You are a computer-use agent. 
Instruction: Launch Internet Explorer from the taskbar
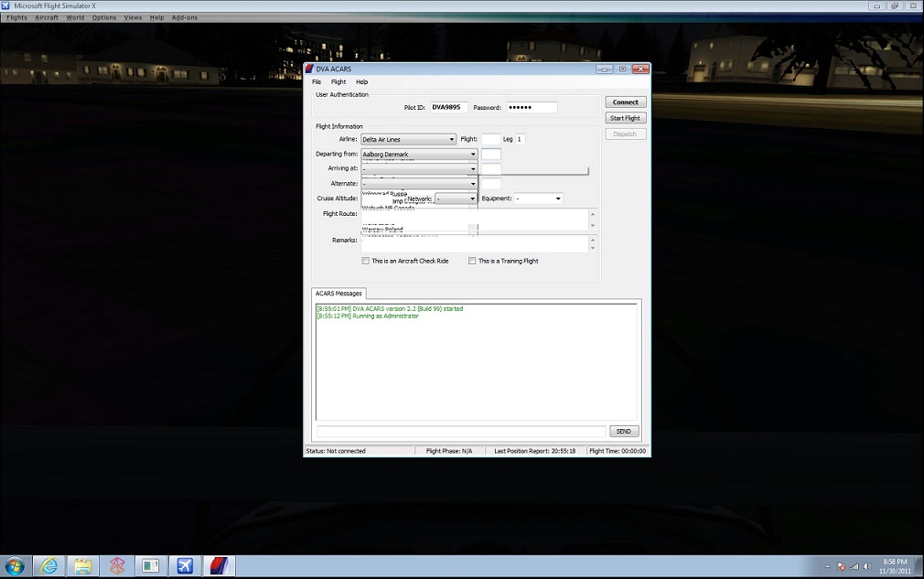(x=48, y=566)
